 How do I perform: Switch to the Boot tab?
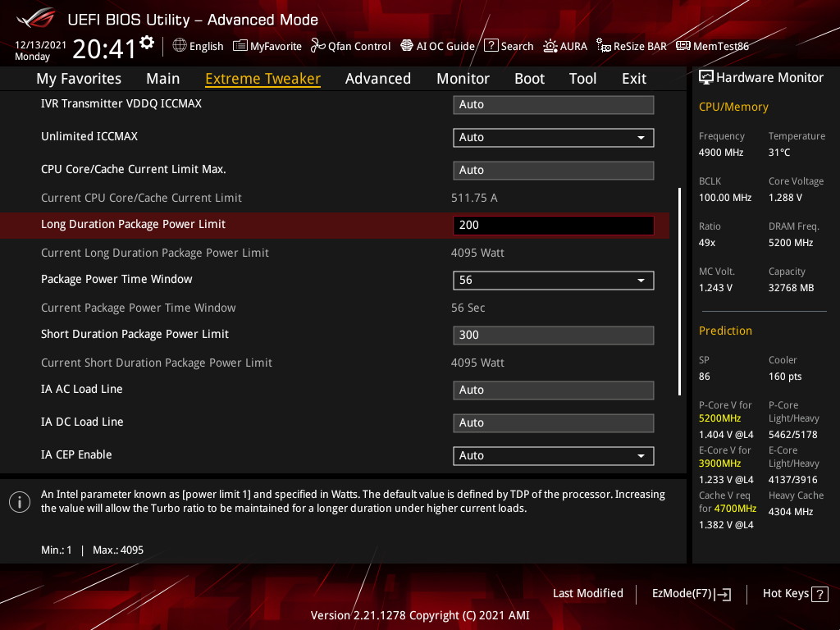[529, 79]
